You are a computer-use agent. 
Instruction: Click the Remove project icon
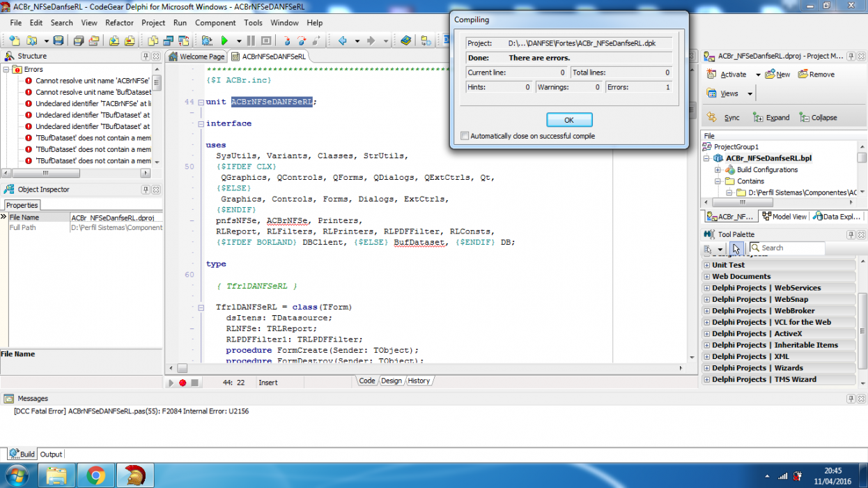803,74
